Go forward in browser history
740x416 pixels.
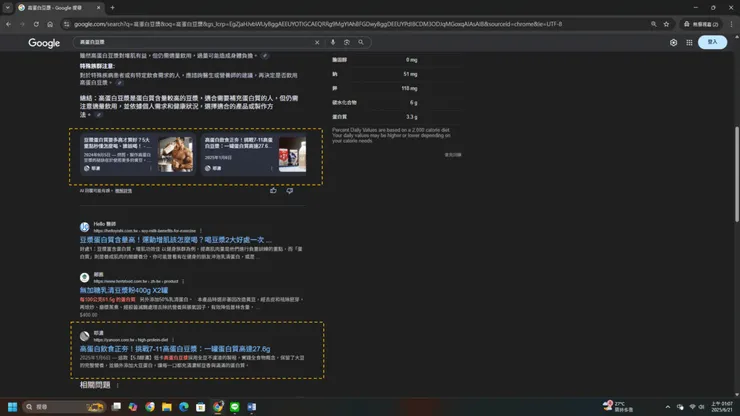[22, 24]
